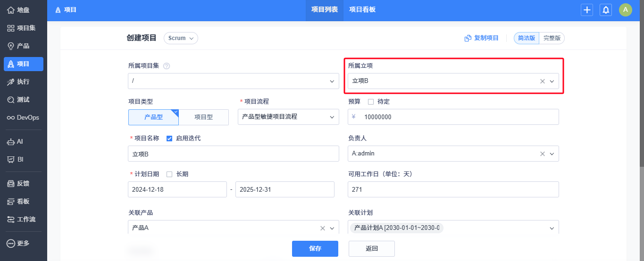
Task: Click the notification bell icon
Action: [606, 10]
